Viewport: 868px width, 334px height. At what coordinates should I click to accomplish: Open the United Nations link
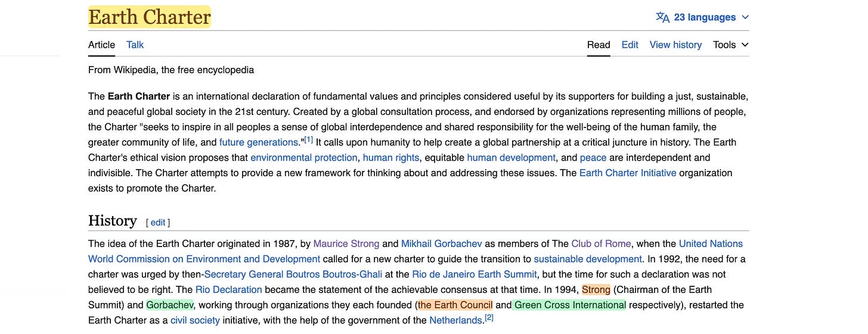(711, 244)
